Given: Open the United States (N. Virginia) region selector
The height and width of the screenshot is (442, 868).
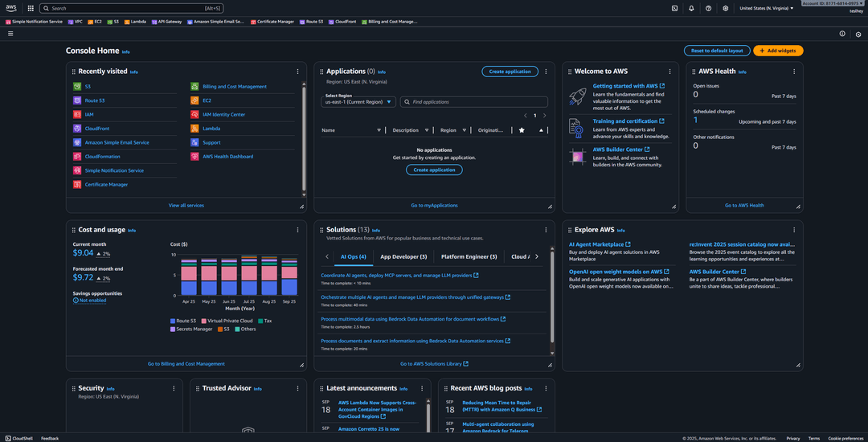Looking at the screenshot, I should pos(766,8).
